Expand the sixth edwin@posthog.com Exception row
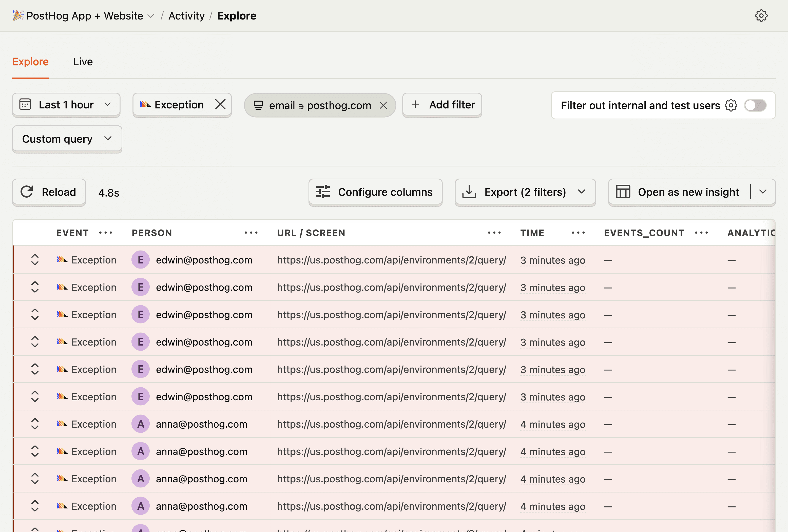Viewport: 788px width, 532px height. coord(35,396)
